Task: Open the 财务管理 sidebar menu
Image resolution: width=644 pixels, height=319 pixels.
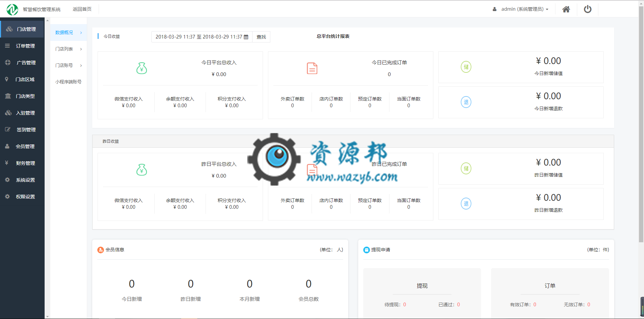Action: coord(22,163)
